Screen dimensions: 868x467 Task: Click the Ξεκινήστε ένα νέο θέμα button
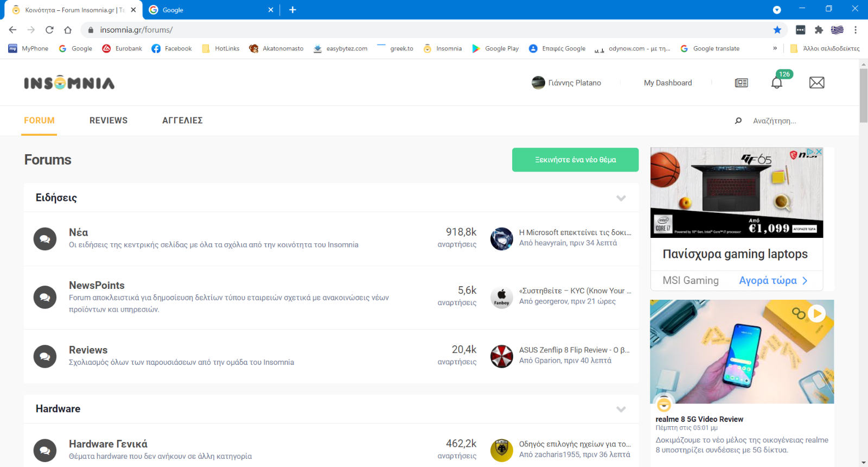point(575,160)
